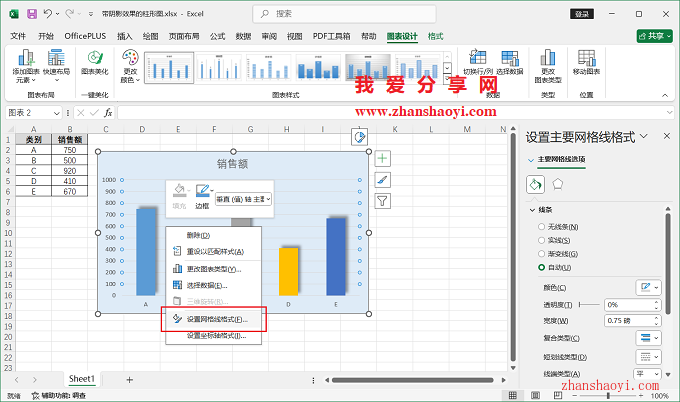This screenshot has height=402, width=680.
Task: Click Border pen icon in mini toolbar
Action: [202, 190]
